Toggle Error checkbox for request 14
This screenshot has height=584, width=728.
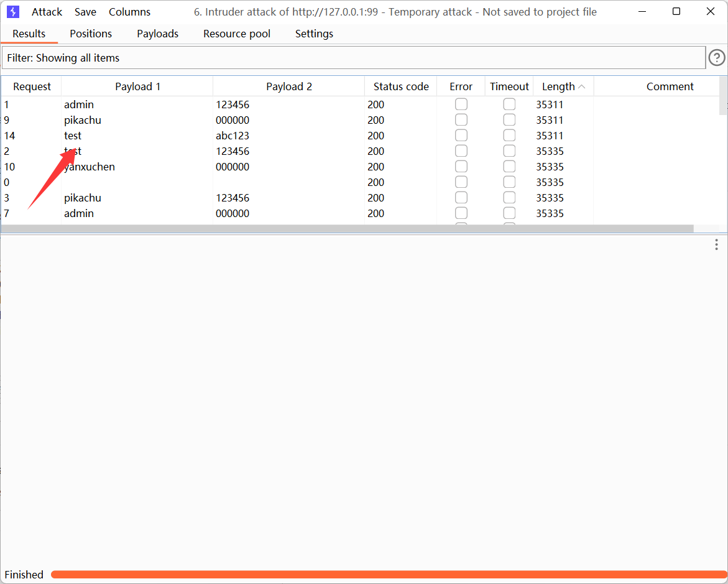pos(461,135)
